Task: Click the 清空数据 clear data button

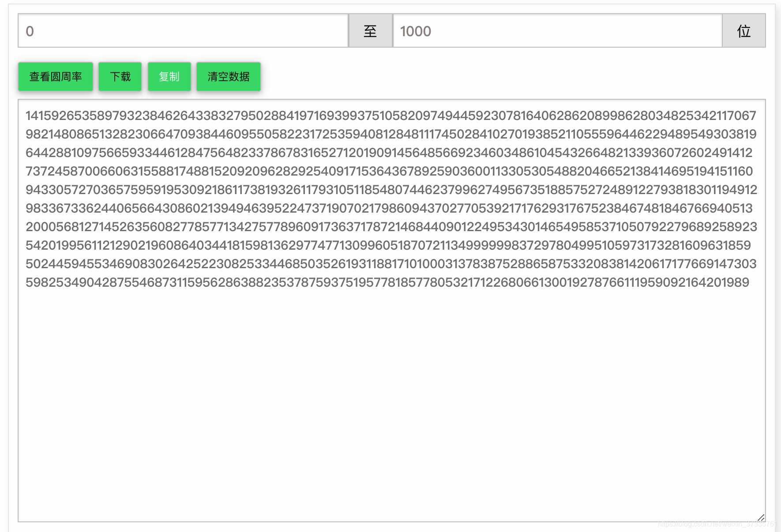Action: point(229,77)
